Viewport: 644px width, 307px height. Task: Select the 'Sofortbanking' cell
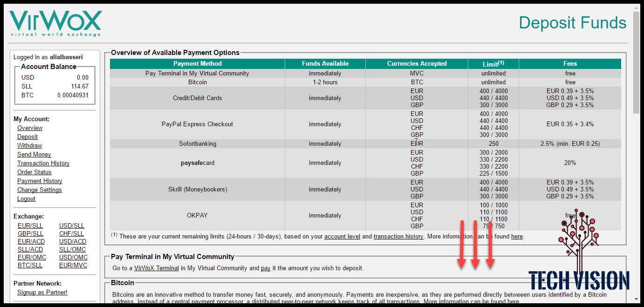[198, 144]
